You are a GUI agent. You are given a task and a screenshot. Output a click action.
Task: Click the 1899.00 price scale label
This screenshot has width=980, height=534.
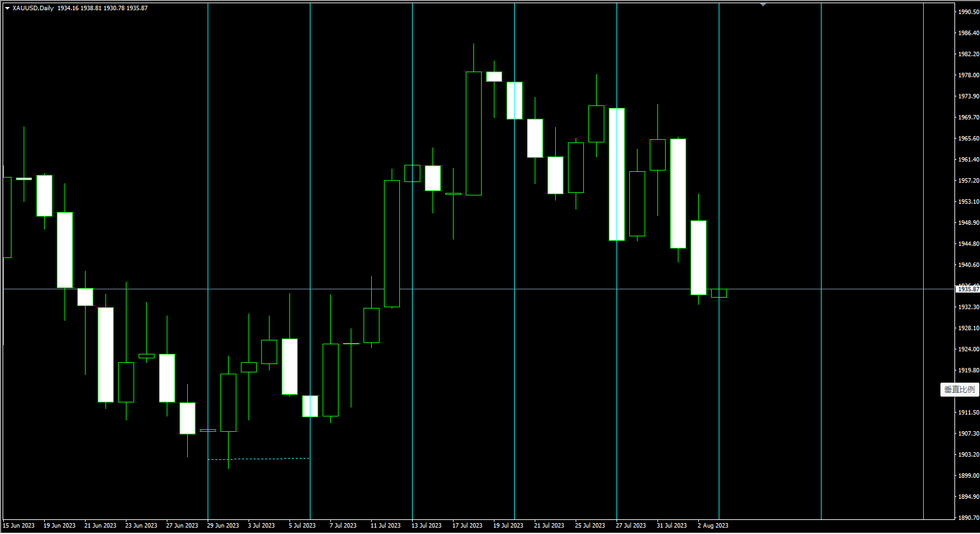(969, 476)
